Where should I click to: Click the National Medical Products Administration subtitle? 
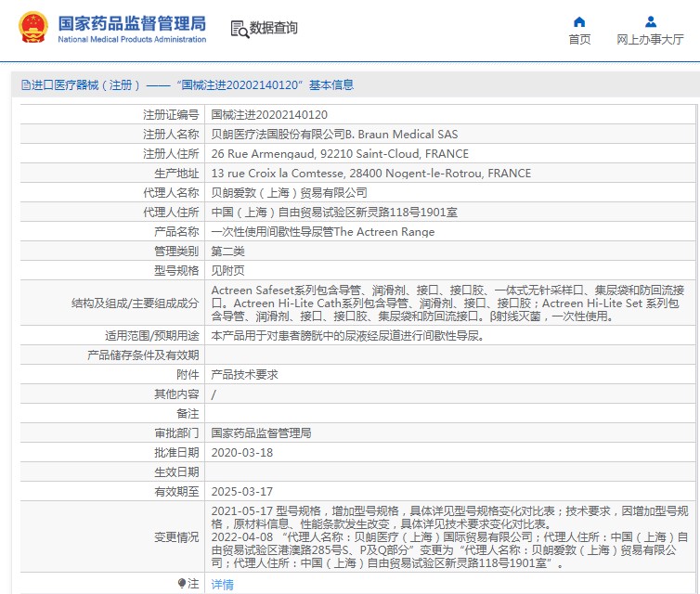click(132, 39)
